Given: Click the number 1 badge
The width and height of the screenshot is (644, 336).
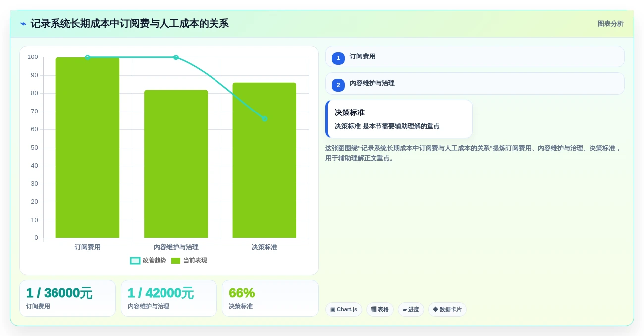Looking at the screenshot, I should pyautogui.click(x=338, y=58).
